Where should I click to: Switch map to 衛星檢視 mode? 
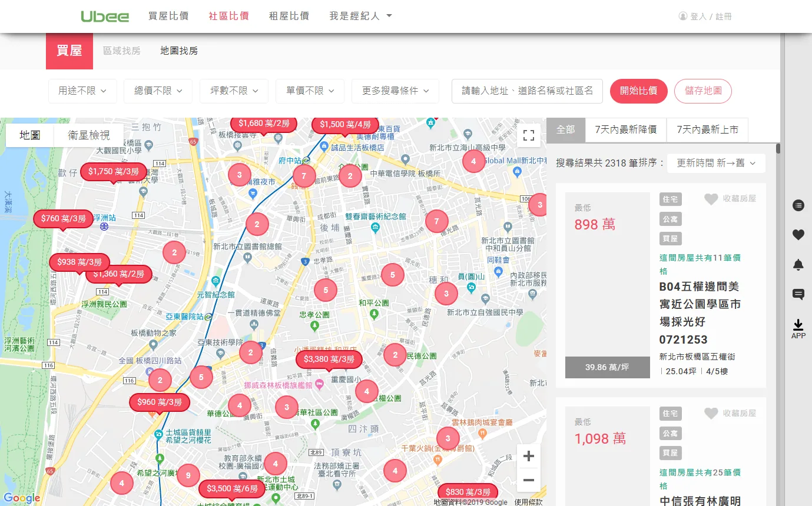[89, 135]
